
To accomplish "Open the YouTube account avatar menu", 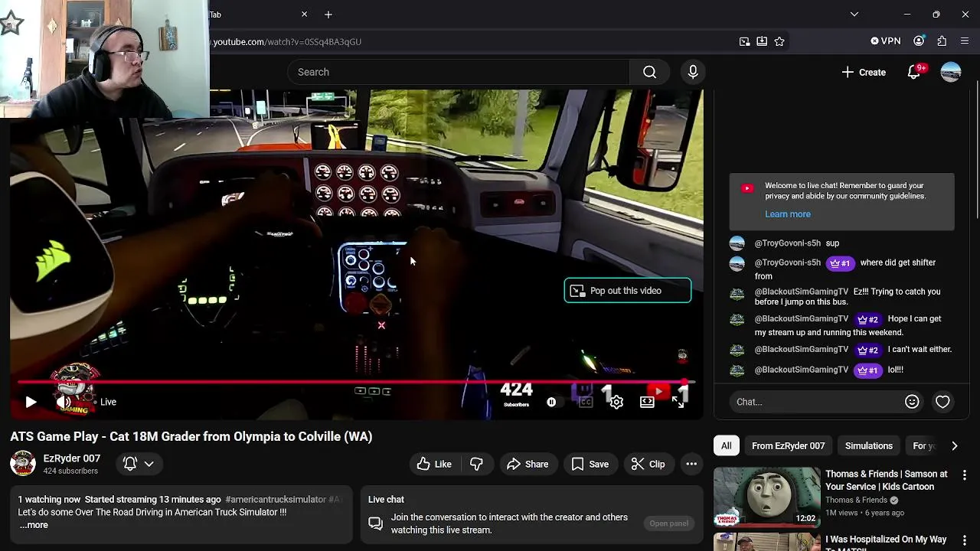I will pos(951,72).
